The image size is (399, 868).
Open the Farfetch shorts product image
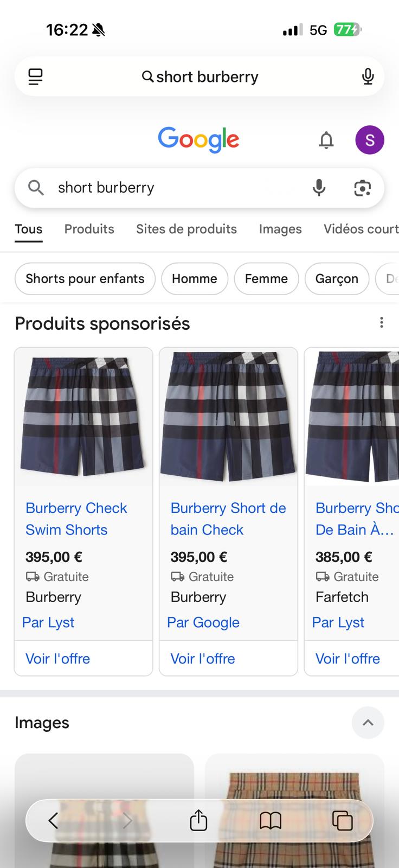[x=352, y=416]
